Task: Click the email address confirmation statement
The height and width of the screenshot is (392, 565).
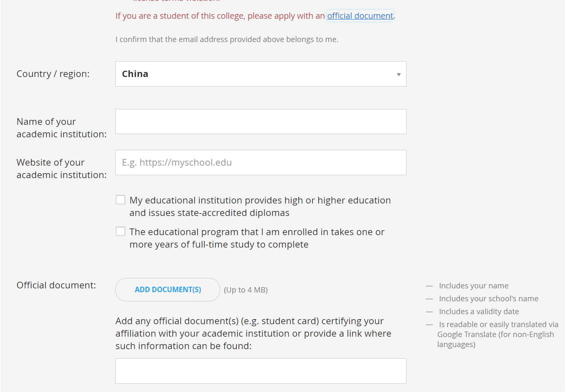Action: [x=226, y=39]
